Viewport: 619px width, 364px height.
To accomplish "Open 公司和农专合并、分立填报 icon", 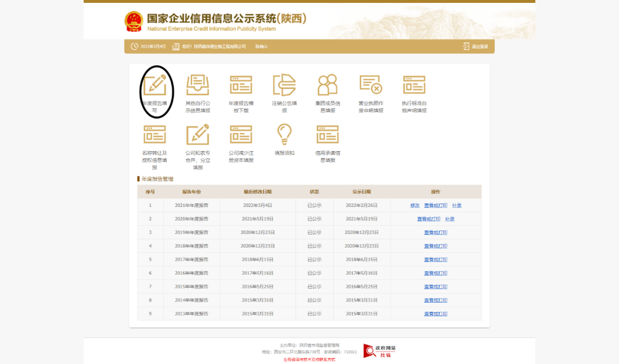I will [x=198, y=134].
